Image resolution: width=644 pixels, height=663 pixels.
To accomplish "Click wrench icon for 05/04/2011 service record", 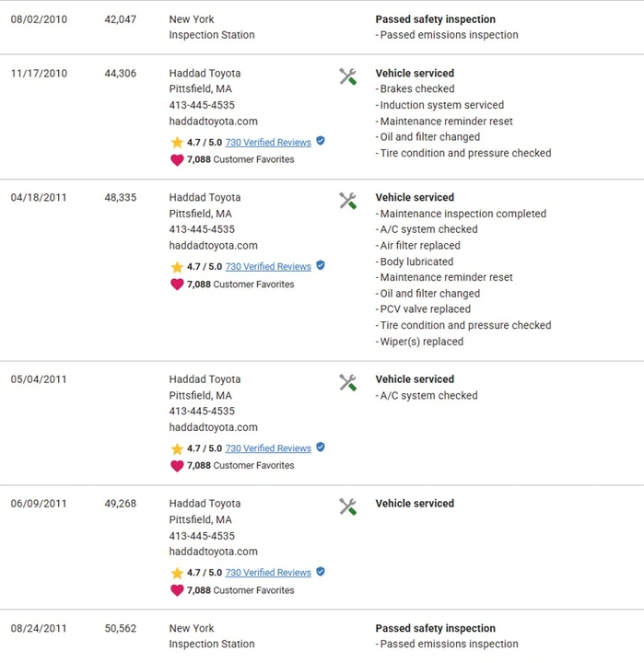I will click(x=348, y=383).
